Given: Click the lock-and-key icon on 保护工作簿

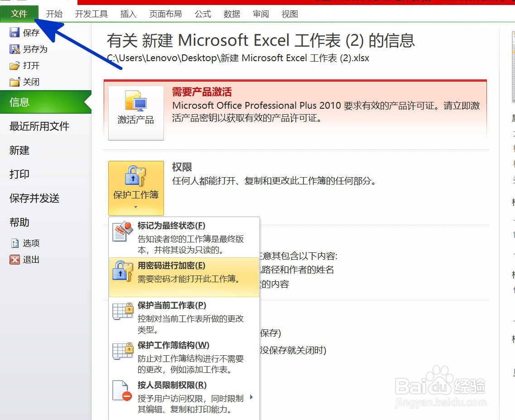Looking at the screenshot, I should (135, 176).
